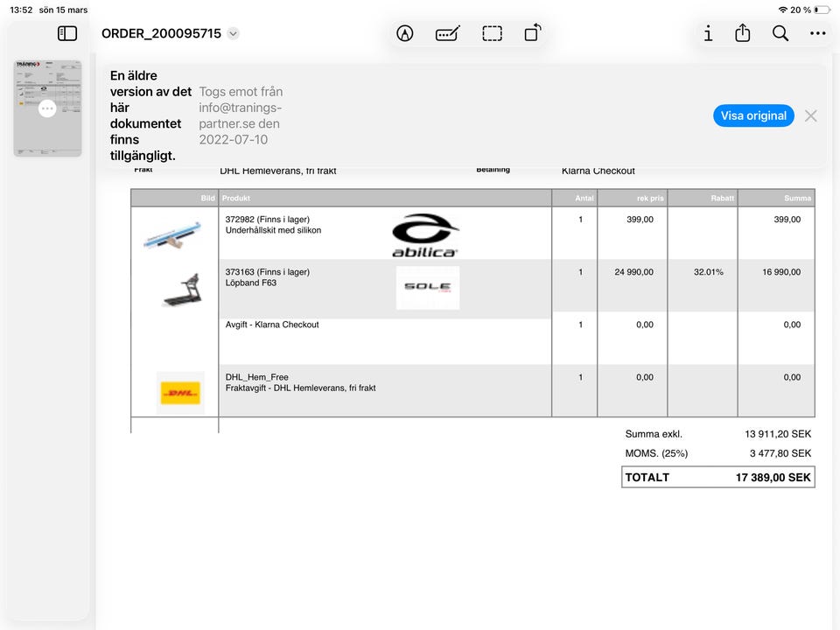Viewport: 840px width, 630px height.
Task: Select text 'Löpband F63'
Action: 251,283
